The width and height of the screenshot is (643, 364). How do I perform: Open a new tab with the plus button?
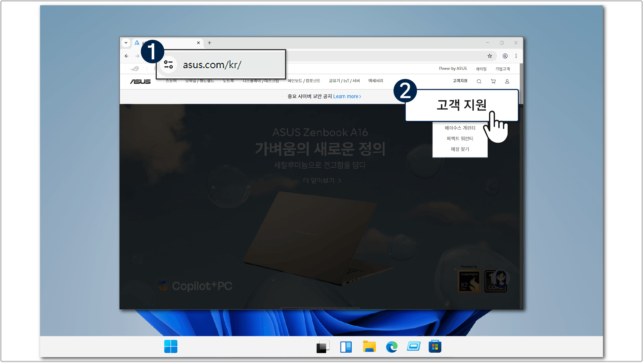tap(209, 43)
